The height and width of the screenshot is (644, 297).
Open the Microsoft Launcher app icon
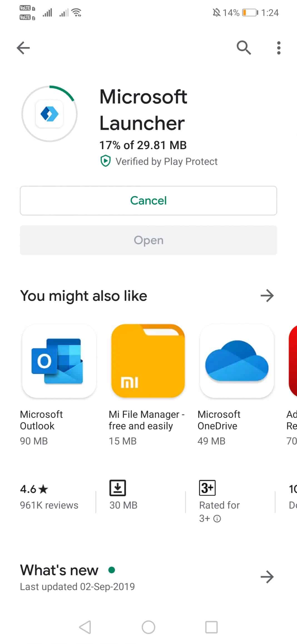tap(49, 114)
